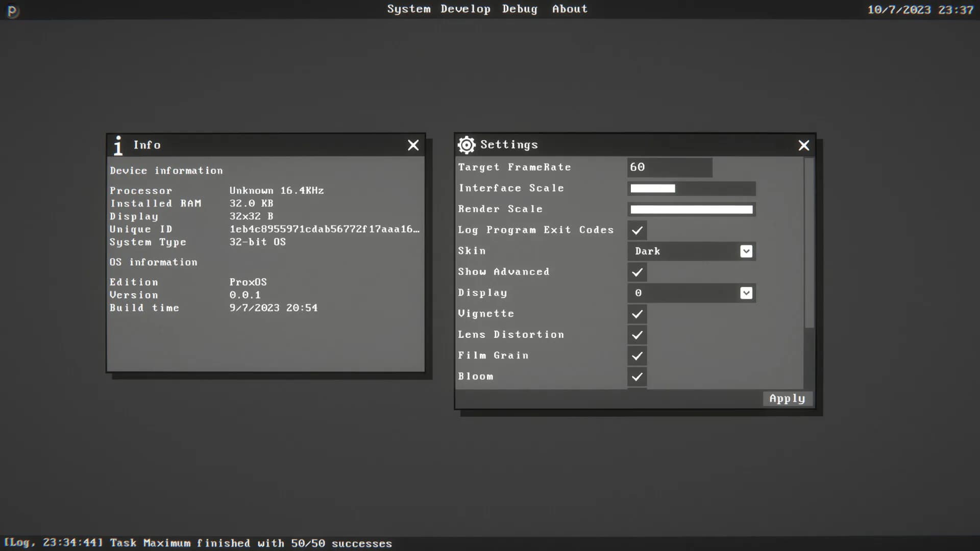Adjust the Render Scale slider
Screen dimensions: 980x551
pyautogui.click(x=692, y=209)
